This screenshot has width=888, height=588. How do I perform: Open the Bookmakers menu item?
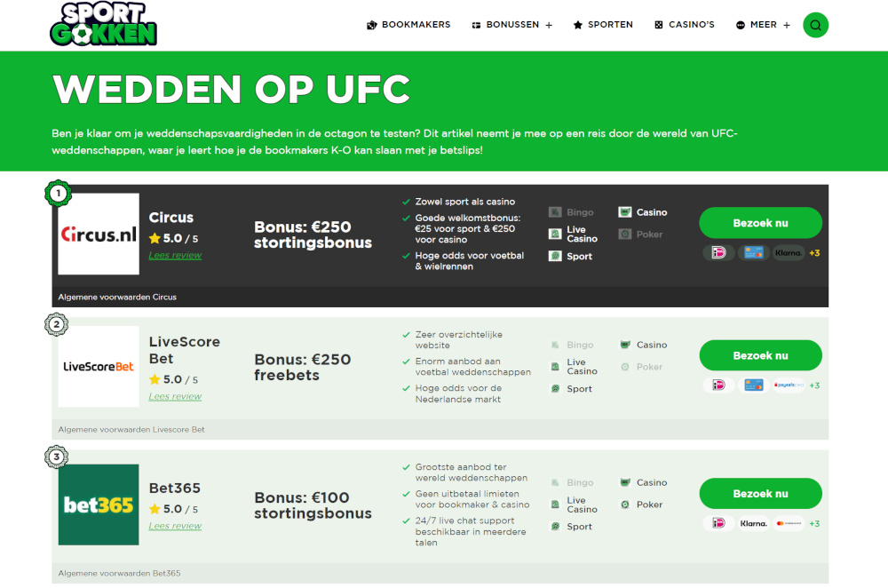[408, 25]
